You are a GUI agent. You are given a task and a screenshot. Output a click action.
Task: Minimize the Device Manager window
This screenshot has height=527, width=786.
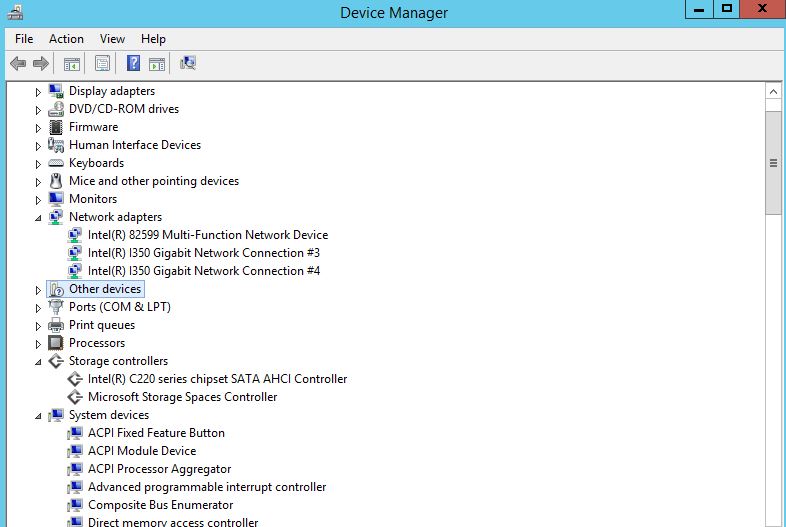pos(699,10)
